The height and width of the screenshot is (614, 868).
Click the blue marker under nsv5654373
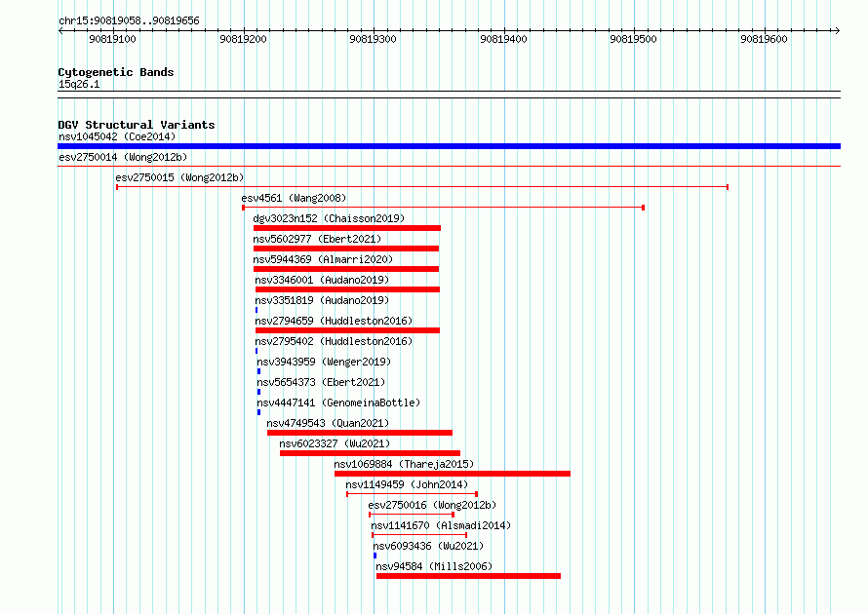(258, 392)
